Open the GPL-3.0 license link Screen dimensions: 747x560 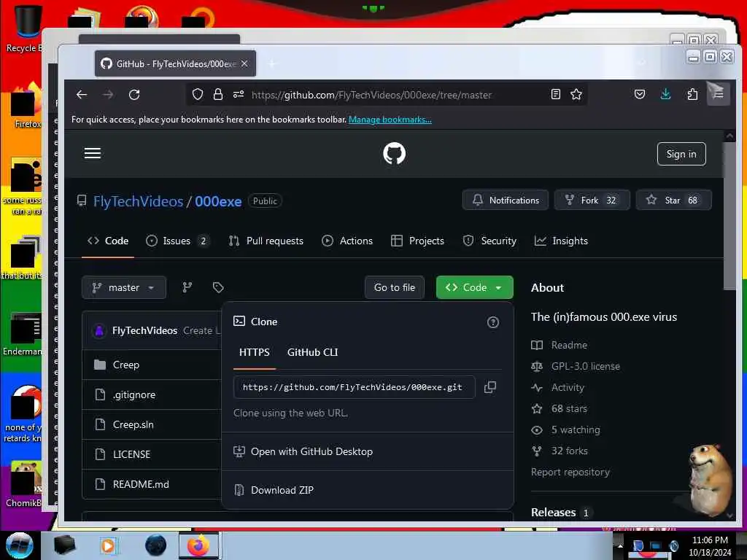pos(586,366)
